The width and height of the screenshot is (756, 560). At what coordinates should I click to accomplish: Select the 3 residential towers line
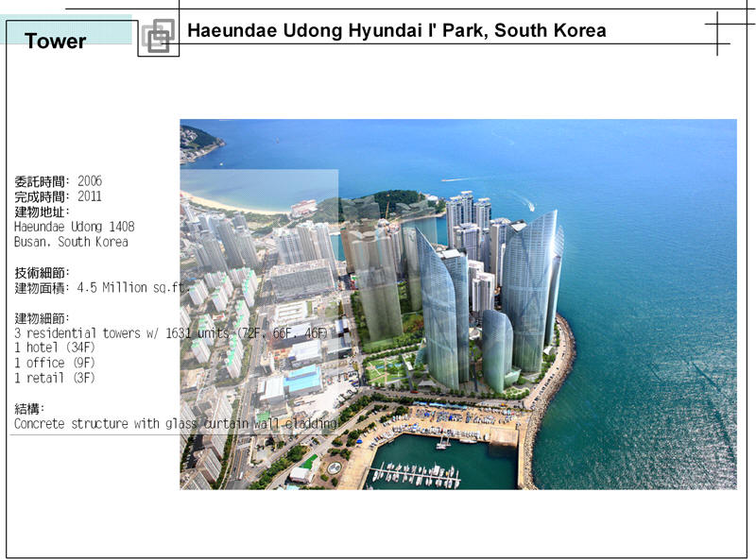(170, 332)
